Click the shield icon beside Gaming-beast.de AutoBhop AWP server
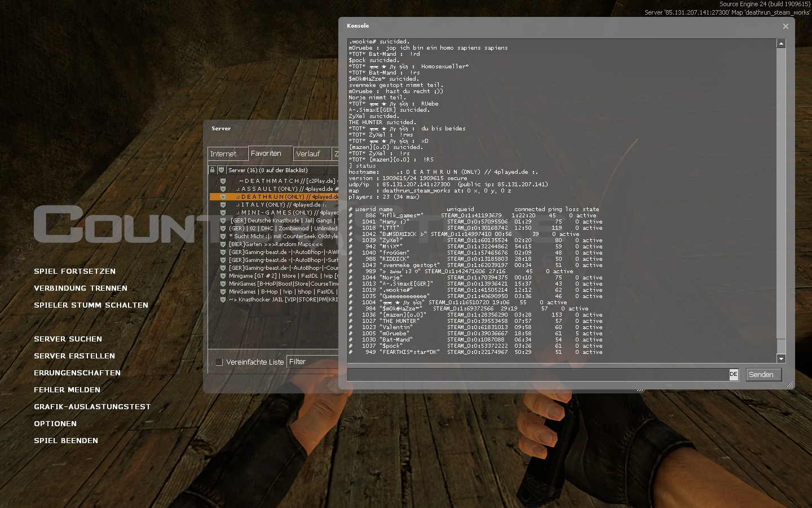The image size is (812, 508). point(223,252)
